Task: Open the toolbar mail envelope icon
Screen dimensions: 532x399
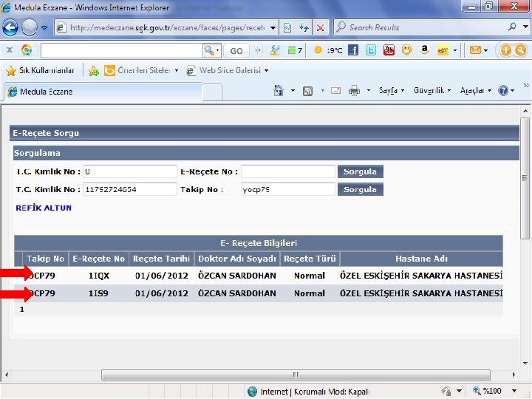Action: point(475,50)
